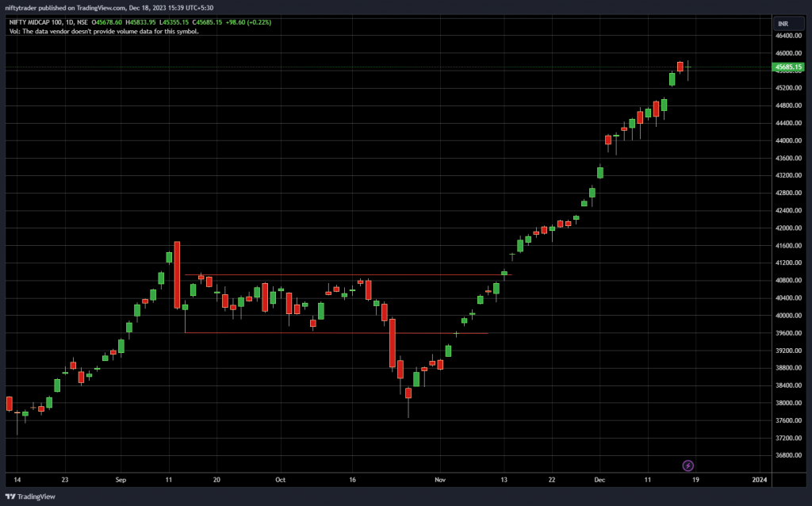Click the Dec label on time axis
Screen dimensions: 812x506
coord(599,480)
